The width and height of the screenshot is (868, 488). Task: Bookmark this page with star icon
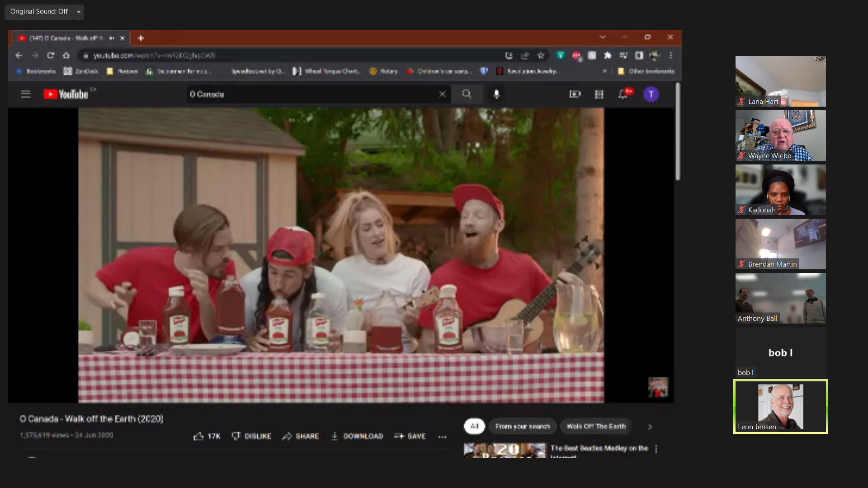[541, 55]
